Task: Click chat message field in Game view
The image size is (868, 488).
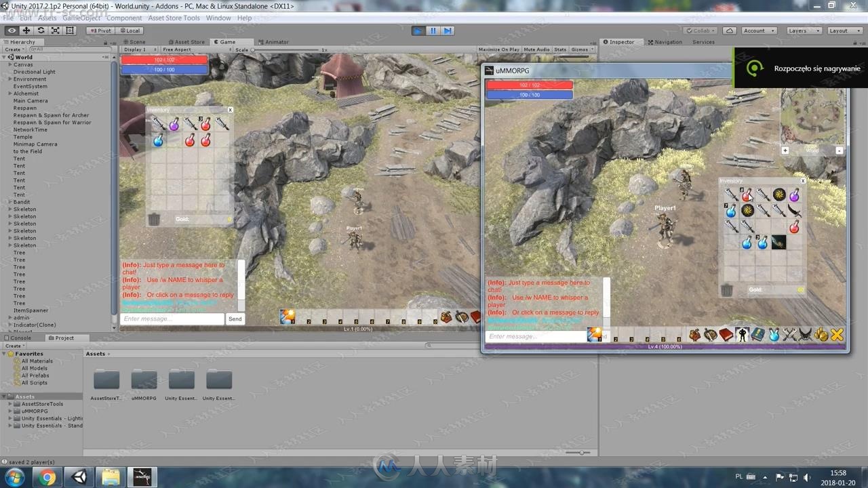Action: pos(172,319)
